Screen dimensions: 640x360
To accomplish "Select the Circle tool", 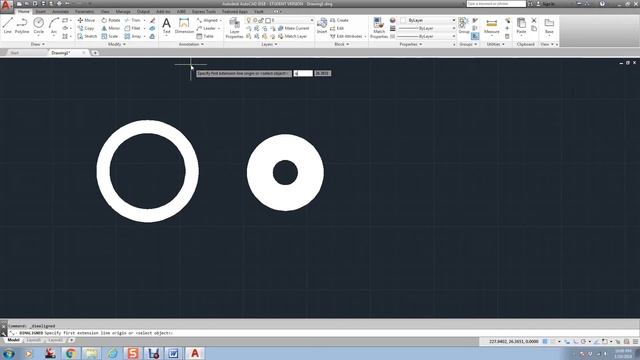I will pos(38,25).
